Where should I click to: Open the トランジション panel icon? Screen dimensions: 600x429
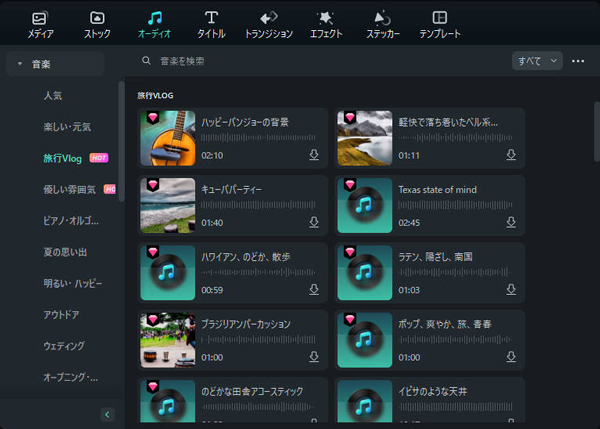pos(268,24)
